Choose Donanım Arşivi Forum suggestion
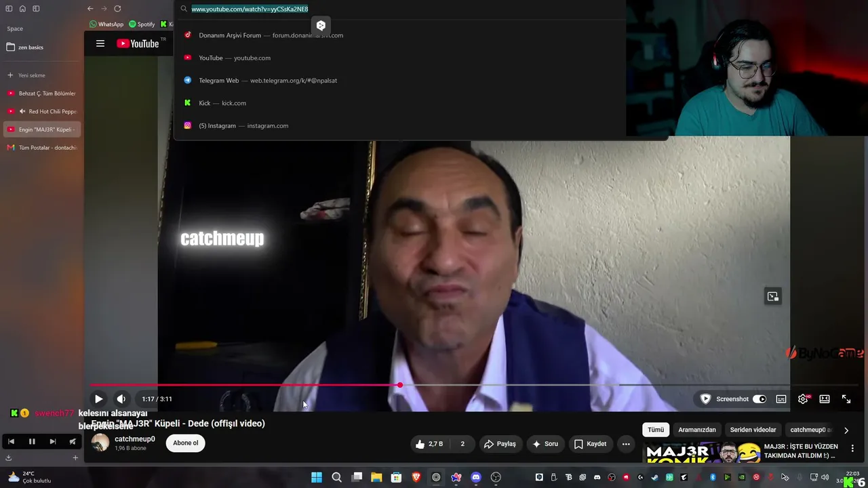 [400, 35]
